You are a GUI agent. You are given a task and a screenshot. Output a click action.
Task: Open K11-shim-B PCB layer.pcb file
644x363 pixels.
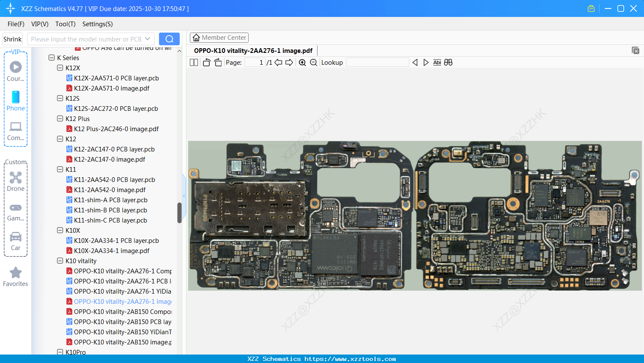point(110,210)
